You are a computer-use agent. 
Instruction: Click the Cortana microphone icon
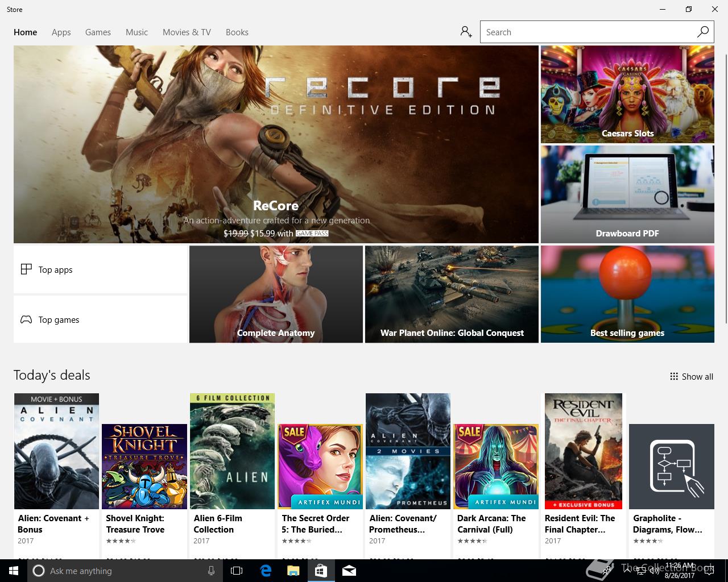click(x=211, y=571)
